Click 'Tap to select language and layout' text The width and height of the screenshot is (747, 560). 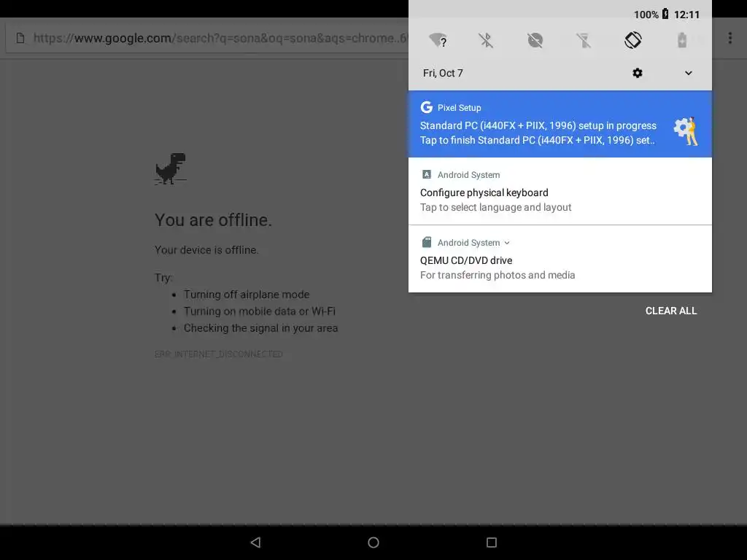pyautogui.click(x=495, y=207)
